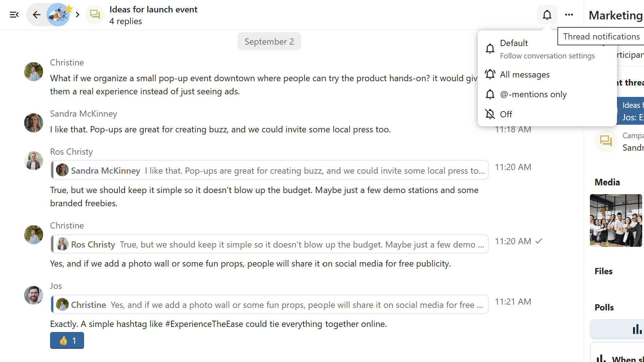
Task: Open the three-dot more options menu
Action: point(569,15)
